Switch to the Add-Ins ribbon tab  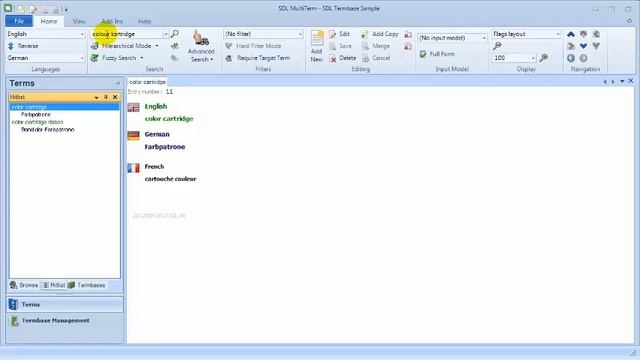(112, 21)
